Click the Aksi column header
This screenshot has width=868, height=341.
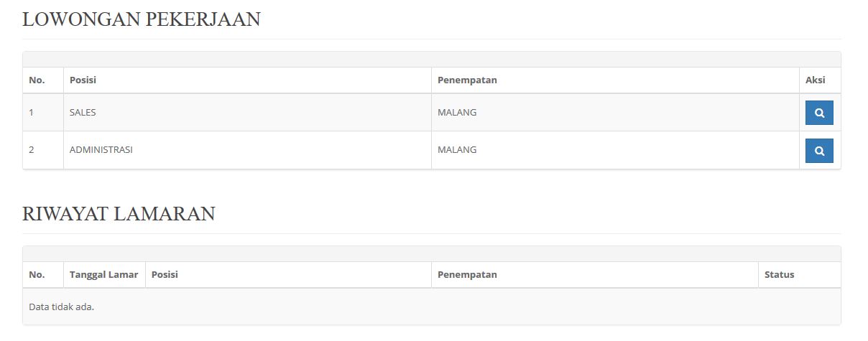(x=815, y=80)
